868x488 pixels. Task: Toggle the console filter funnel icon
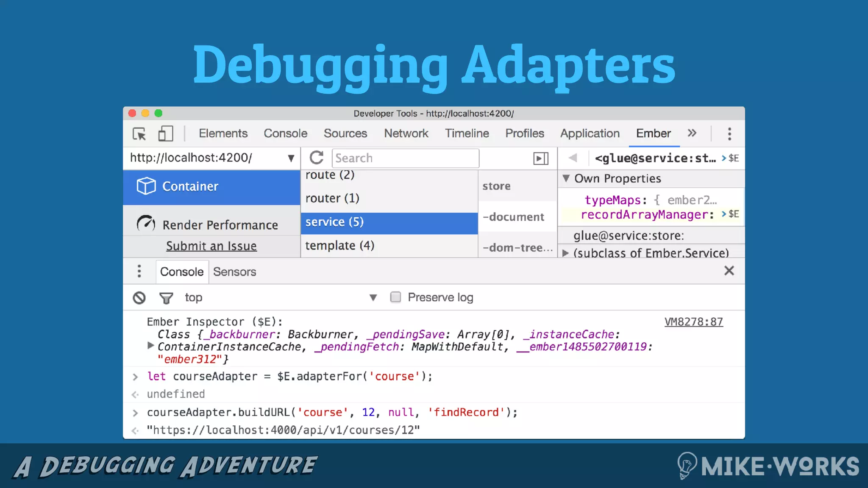166,298
